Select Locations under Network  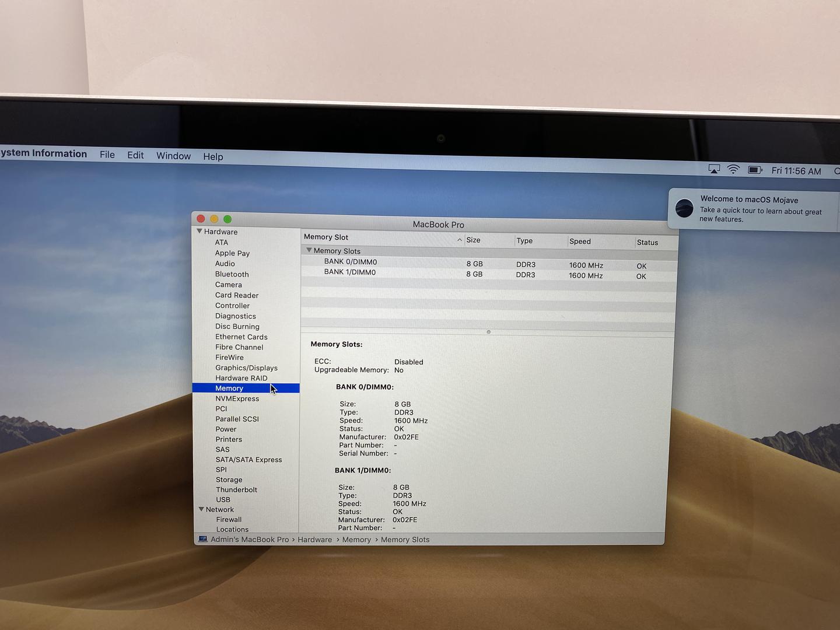(232, 529)
